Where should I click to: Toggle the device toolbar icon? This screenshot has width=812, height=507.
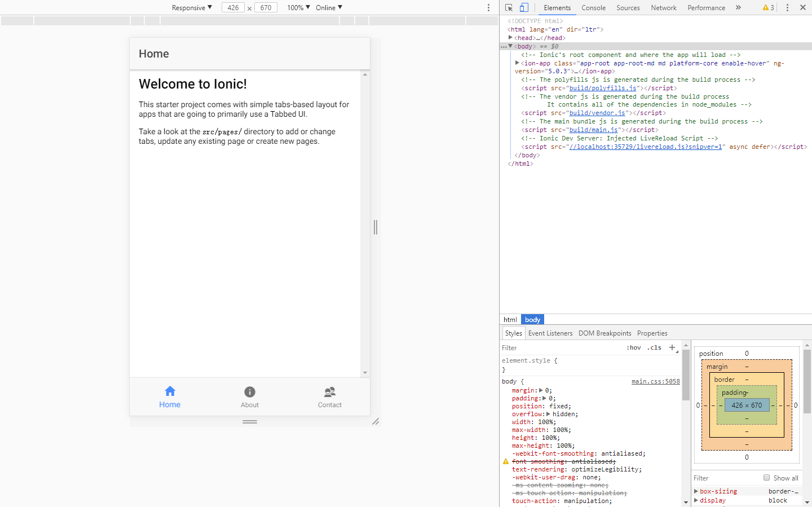click(524, 7)
